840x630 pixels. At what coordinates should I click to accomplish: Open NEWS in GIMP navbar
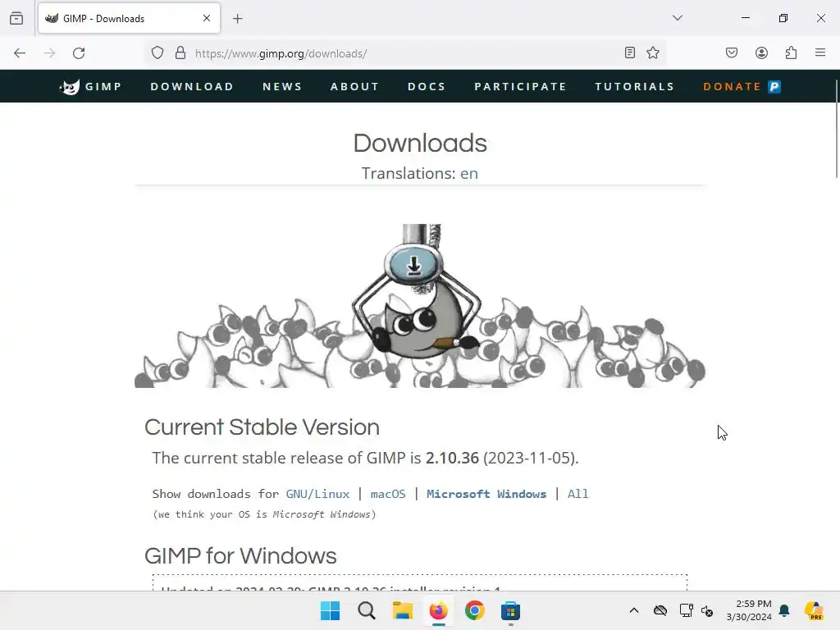282,86
